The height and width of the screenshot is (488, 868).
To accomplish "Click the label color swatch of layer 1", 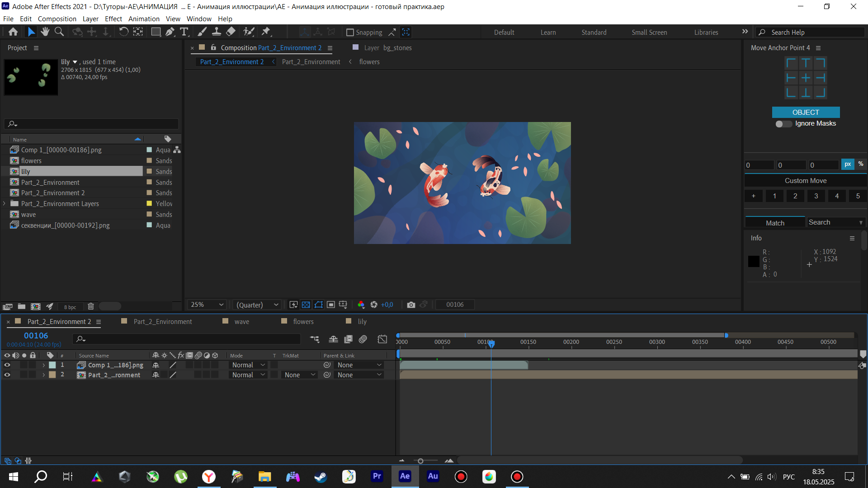I will [x=52, y=365].
